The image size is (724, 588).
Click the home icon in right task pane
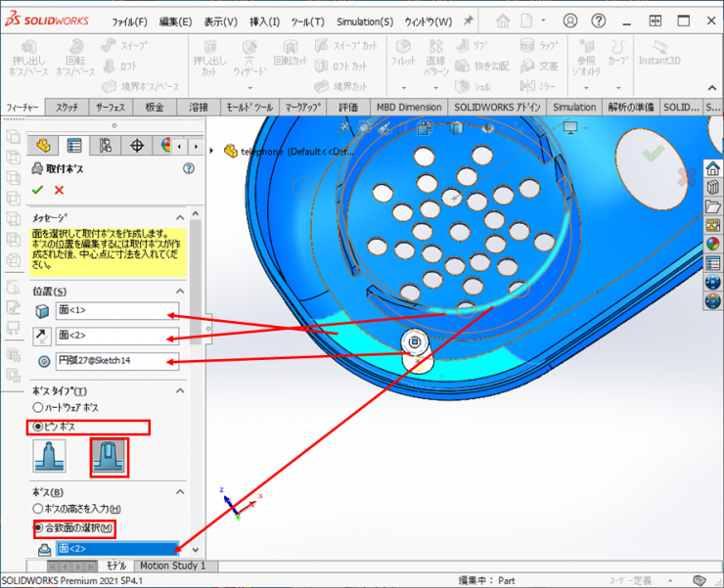click(712, 168)
